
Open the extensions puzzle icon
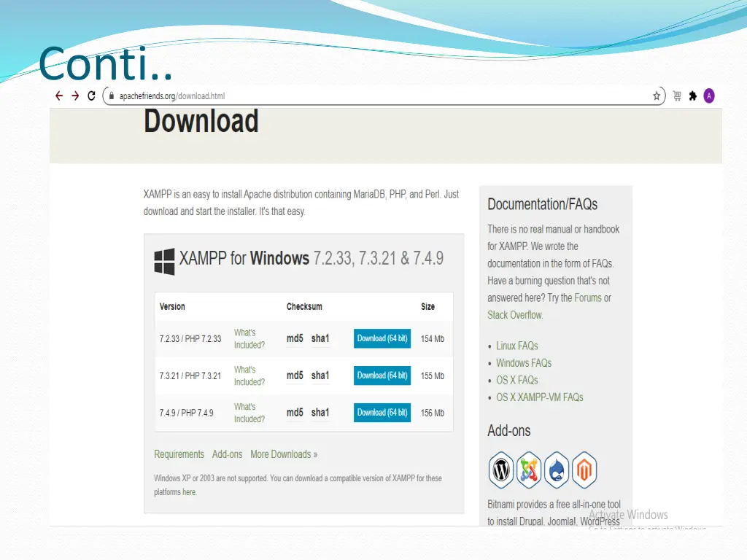693,96
